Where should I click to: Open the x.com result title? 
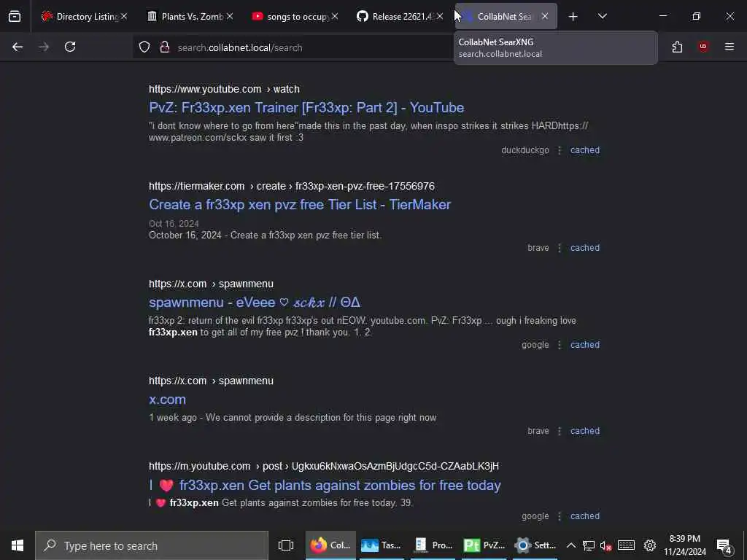[167, 400]
